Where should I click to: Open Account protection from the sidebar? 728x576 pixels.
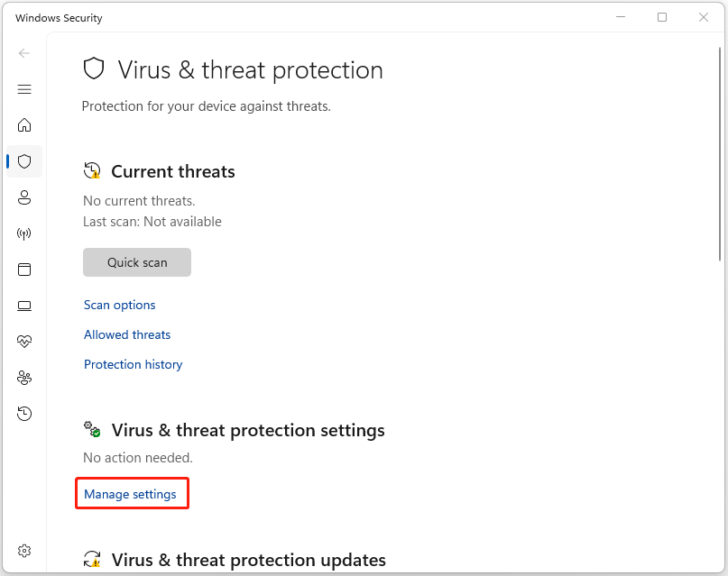[24, 197]
